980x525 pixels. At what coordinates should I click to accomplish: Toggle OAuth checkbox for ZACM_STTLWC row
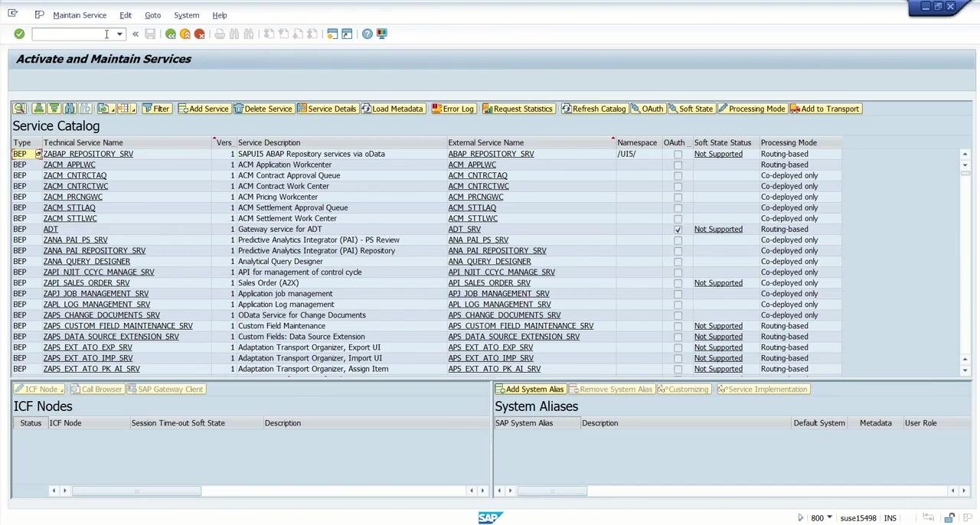(x=678, y=219)
